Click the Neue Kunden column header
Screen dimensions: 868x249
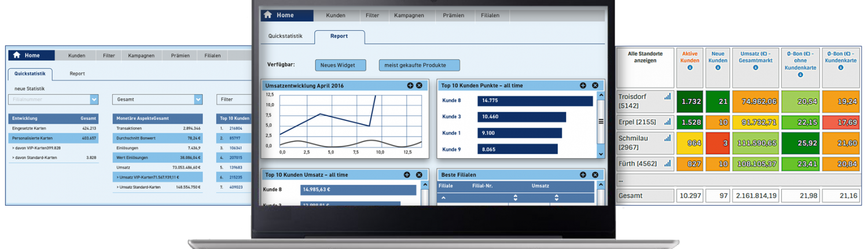point(718,68)
